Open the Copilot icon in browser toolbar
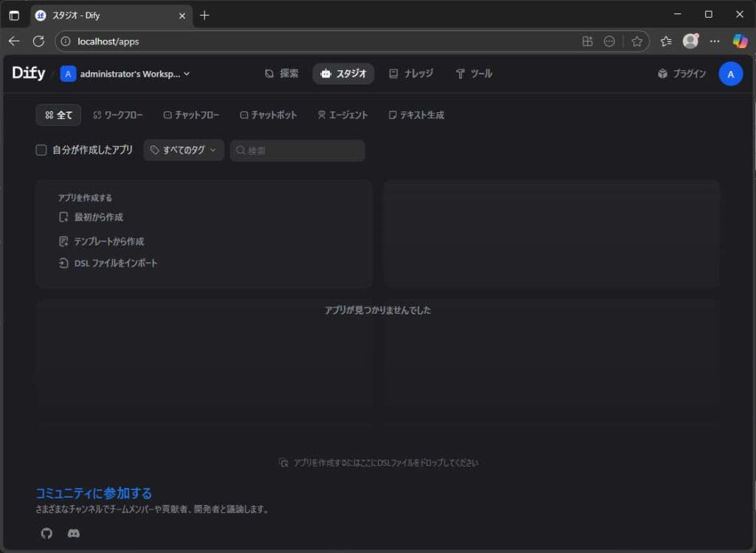 tap(740, 41)
